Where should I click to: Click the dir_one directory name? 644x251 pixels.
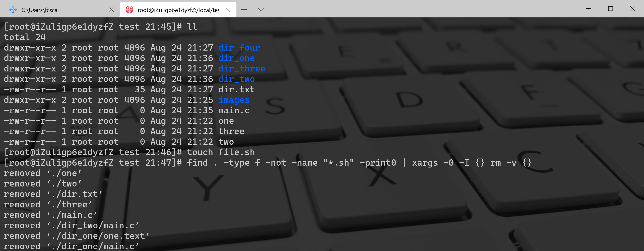click(x=236, y=58)
